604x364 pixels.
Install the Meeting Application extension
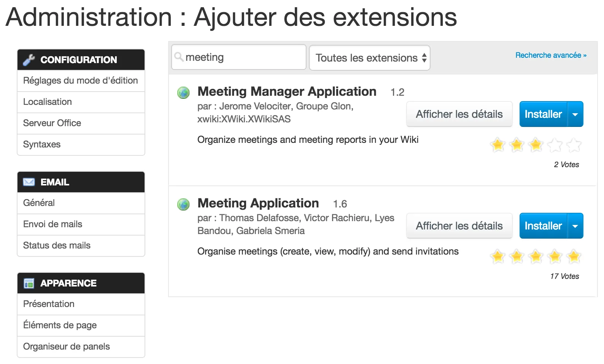[x=543, y=226]
